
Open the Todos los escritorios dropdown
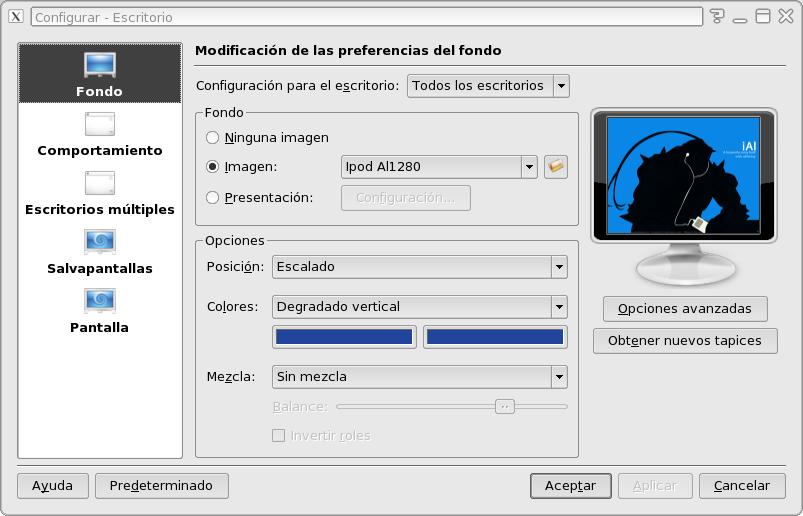point(488,85)
